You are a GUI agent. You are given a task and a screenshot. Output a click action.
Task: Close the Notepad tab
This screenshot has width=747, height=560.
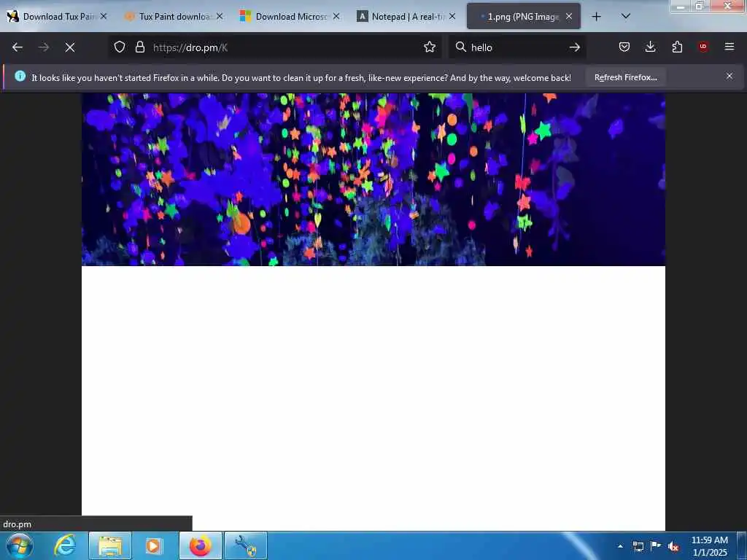click(452, 16)
